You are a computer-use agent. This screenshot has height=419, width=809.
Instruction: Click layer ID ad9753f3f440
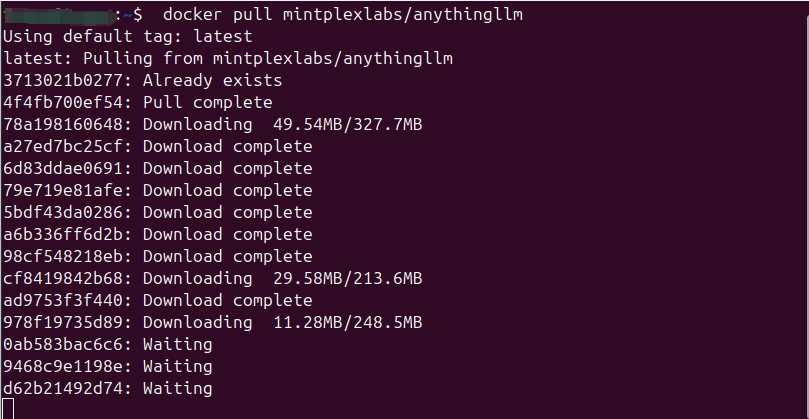(x=66, y=300)
